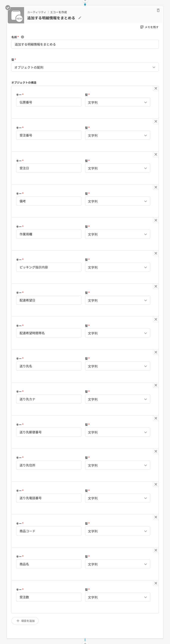Remove the 受注日 row with X

click(156, 154)
